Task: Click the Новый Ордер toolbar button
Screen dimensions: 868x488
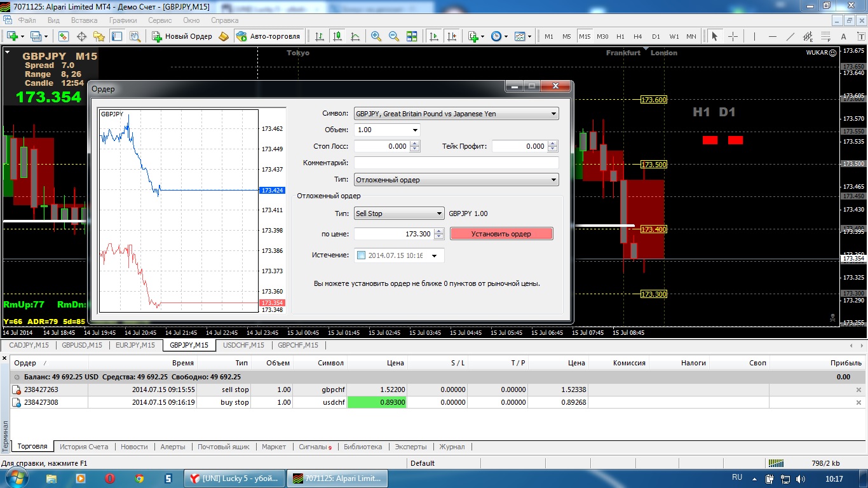Action: coord(182,36)
